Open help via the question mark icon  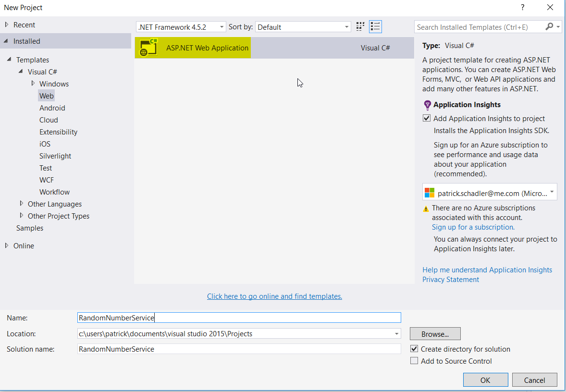(x=522, y=7)
